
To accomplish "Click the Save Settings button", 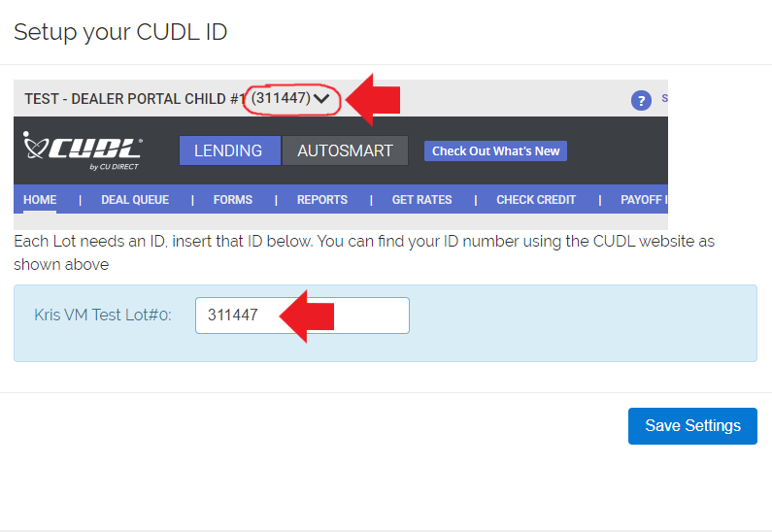I will pyautogui.click(x=692, y=426).
